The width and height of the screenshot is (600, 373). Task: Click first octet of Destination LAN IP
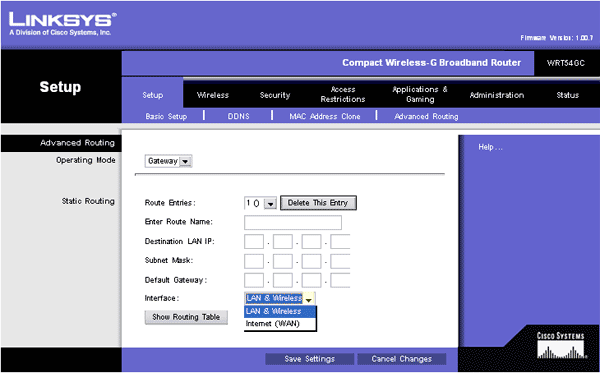click(254, 242)
